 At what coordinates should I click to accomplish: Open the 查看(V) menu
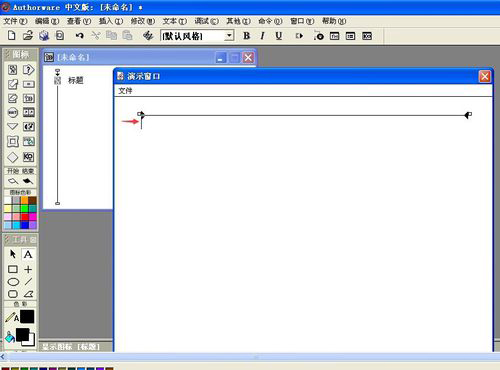(79, 21)
